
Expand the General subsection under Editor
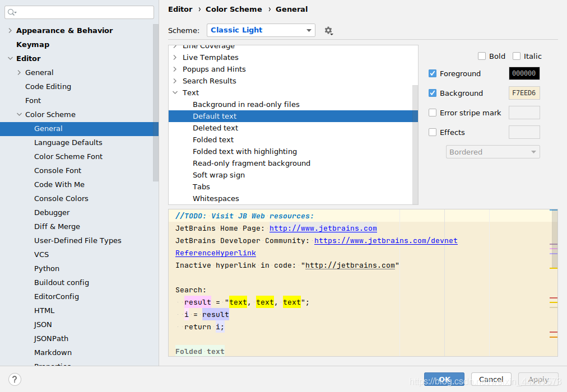[19, 73]
